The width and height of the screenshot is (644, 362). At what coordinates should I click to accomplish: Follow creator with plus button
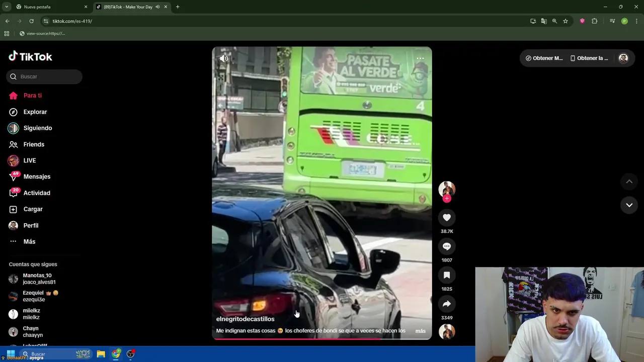pyautogui.click(x=447, y=199)
